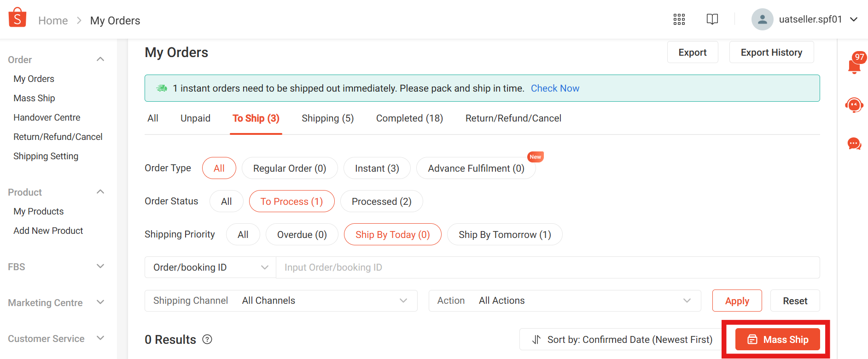Click the user avatar icon

(762, 19)
